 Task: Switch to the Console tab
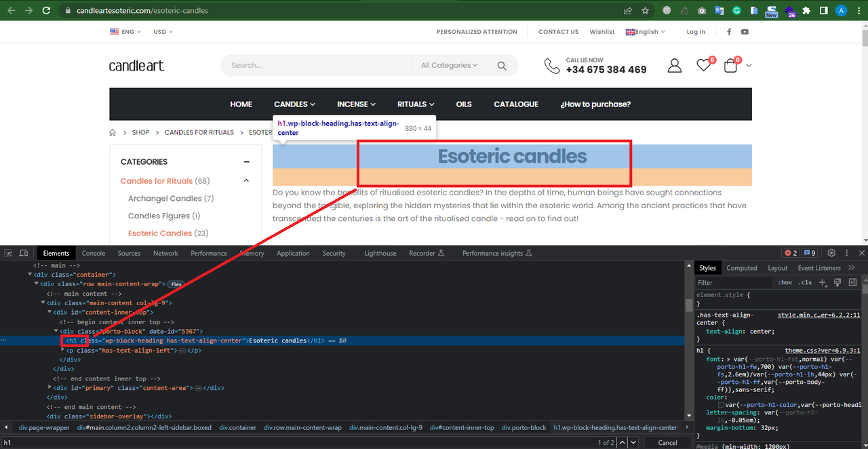(x=94, y=253)
